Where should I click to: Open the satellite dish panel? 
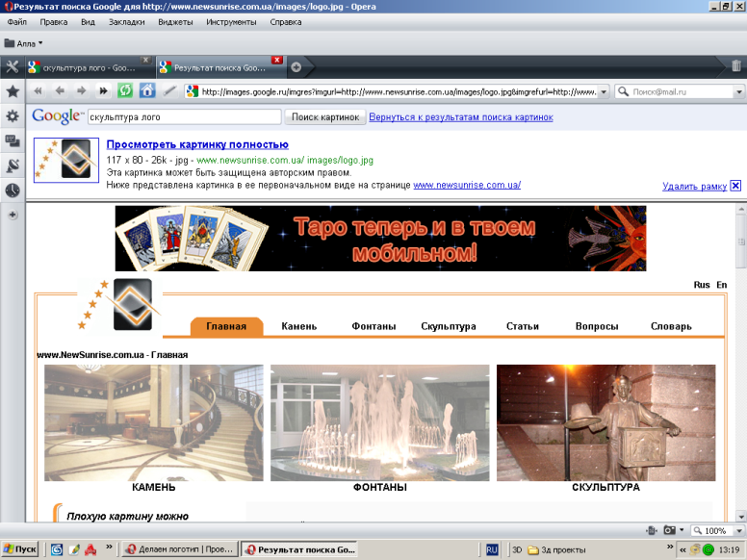[13, 165]
